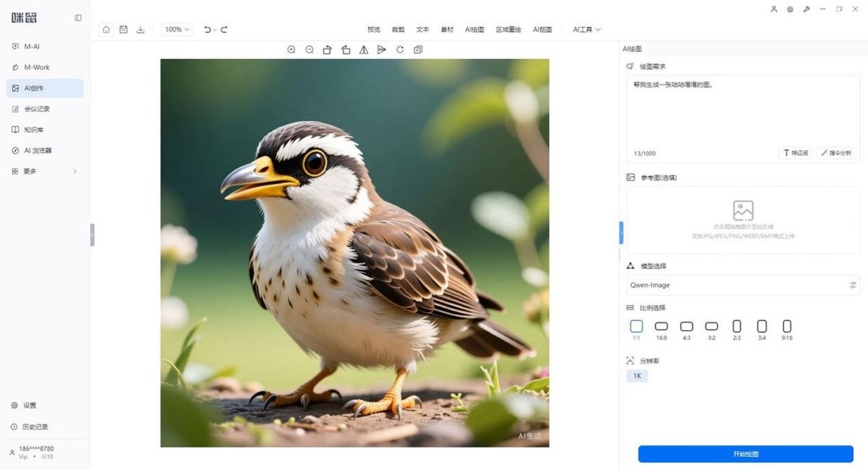
Task: Select the 1:1 aspect ratio option
Action: tap(636, 330)
